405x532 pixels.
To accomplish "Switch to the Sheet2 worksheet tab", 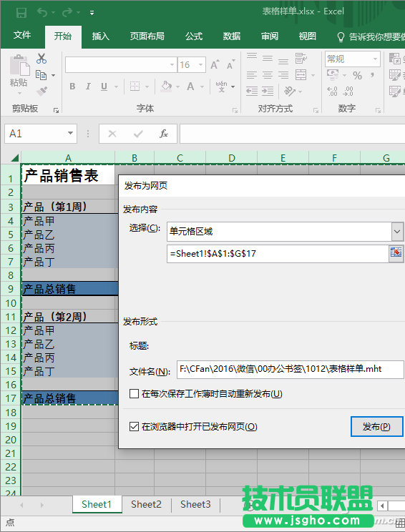I will pos(146,505).
